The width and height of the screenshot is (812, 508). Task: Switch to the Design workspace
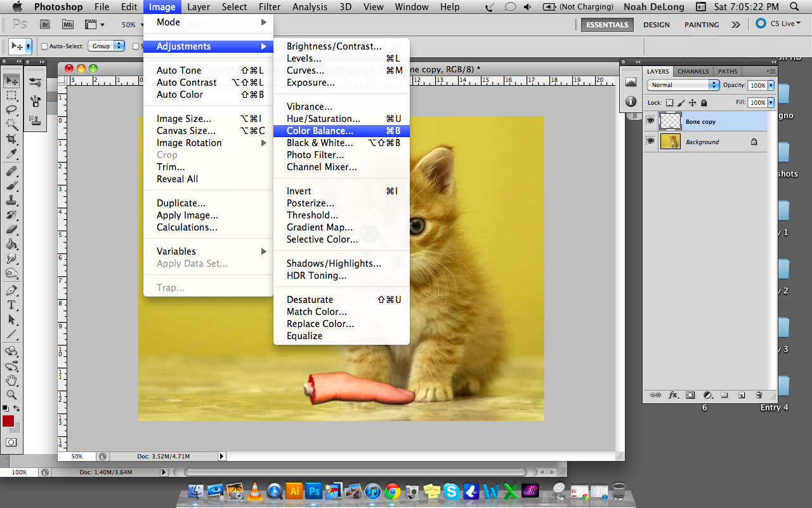pos(656,25)
